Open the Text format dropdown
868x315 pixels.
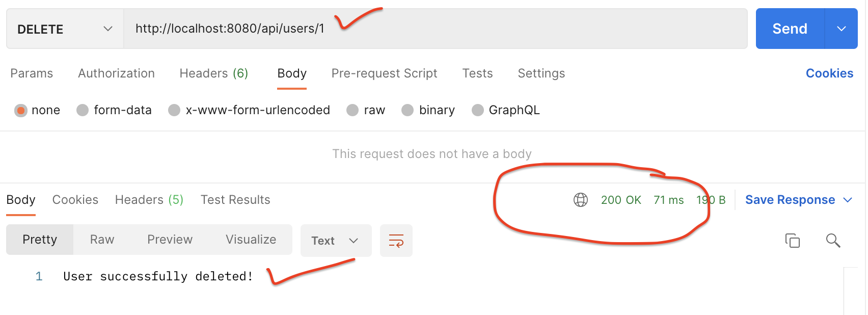335,241
